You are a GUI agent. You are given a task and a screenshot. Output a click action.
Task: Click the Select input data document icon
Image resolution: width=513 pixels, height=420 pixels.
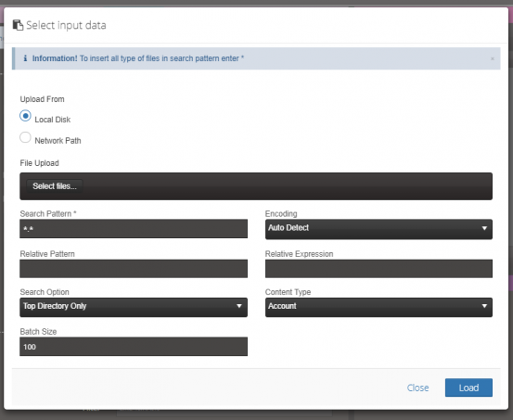click(x=18, y=25)
